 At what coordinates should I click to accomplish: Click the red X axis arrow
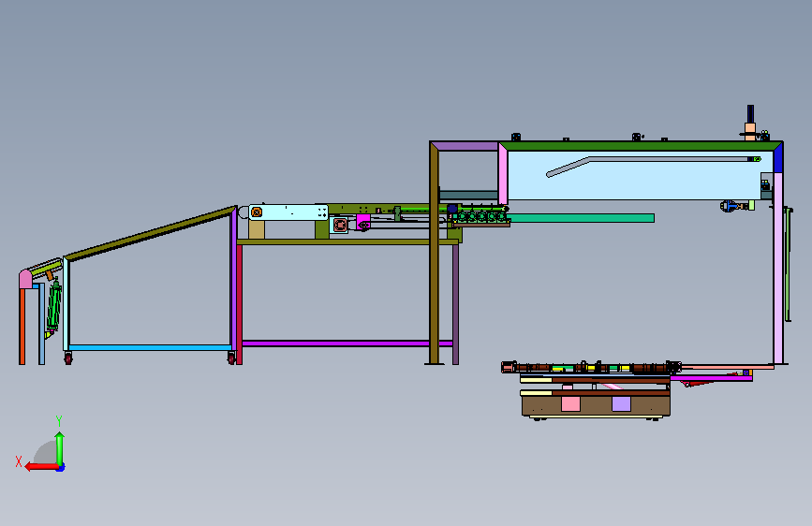[41, 466]
